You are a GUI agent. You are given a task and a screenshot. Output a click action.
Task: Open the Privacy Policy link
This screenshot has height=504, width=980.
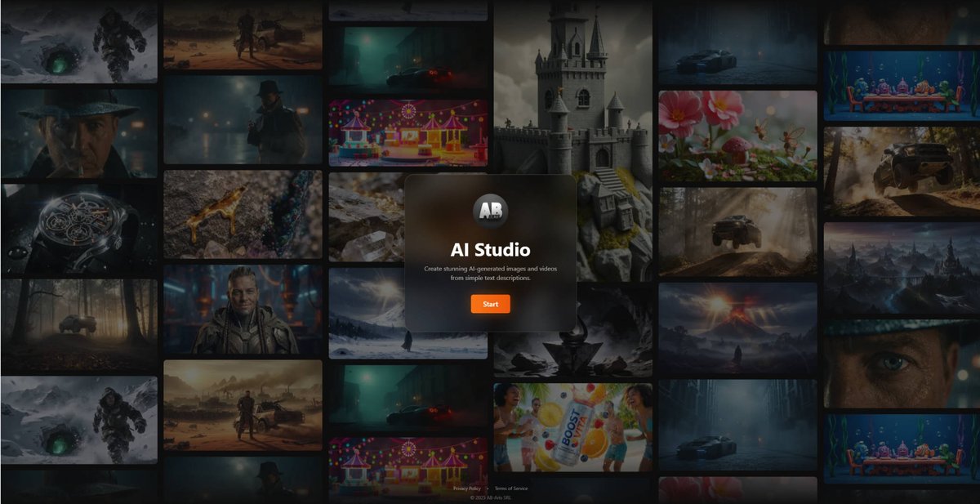point(465,488)
